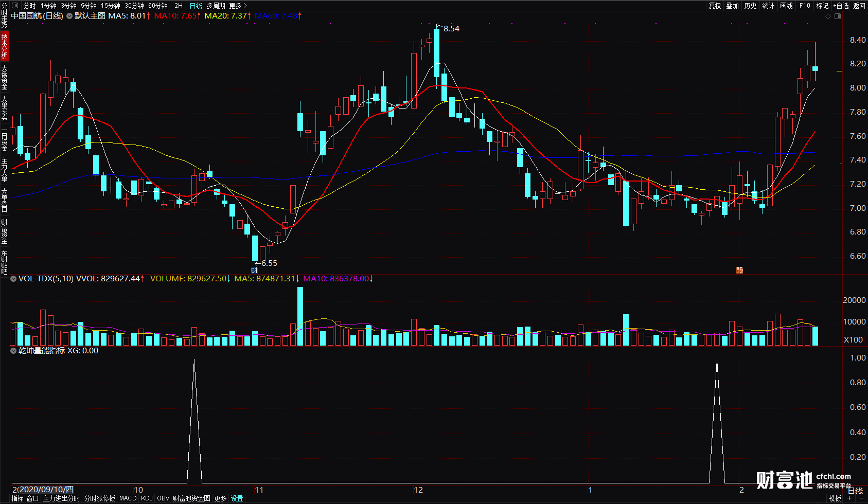Open the 东财贴吧 sidebar tab
This screenshot has height=504, width=868.
[4, 262]
